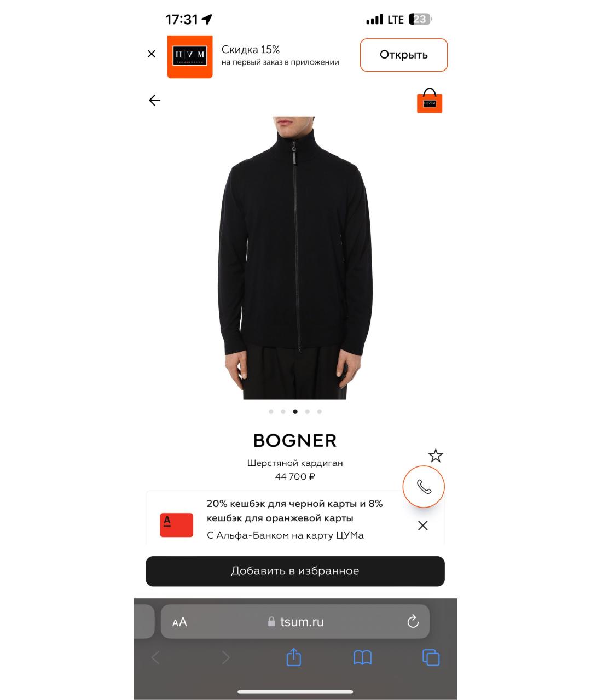The height and width of the screenshot is (700, 591).
Task: Click Добавить в избранное button
Action: tap(295, 571)
